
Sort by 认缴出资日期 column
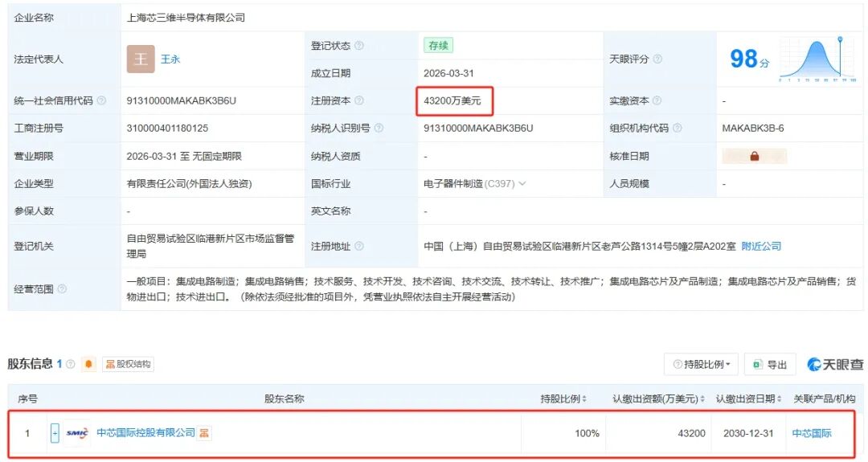747,399
